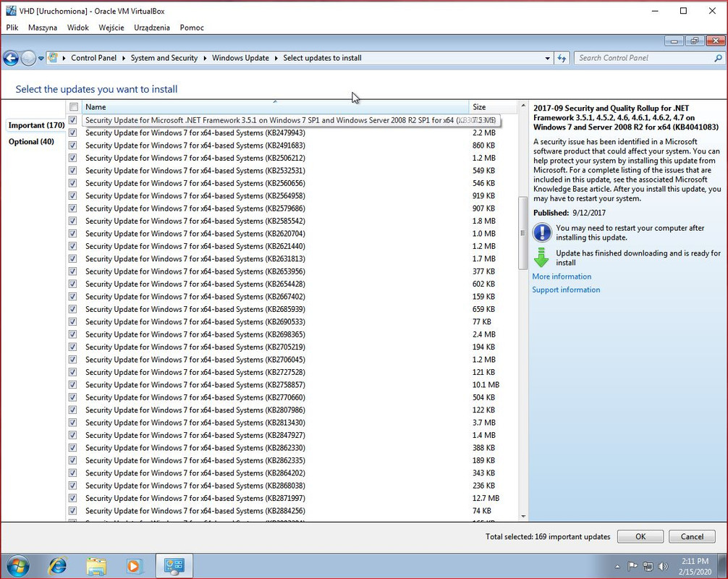This screenshot has width=728, height=579.
Task: Click the refresh button in address bar
Action: [x=562, y=58]
